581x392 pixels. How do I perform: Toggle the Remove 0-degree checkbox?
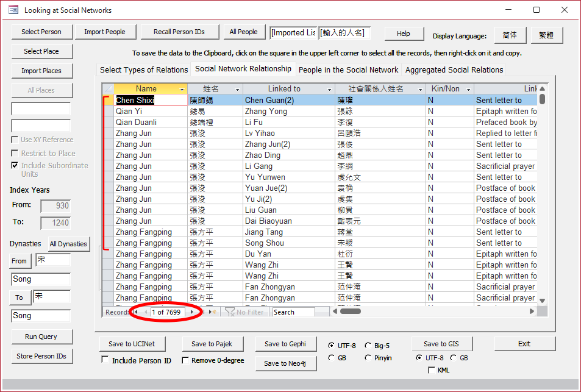pos(185,360)
